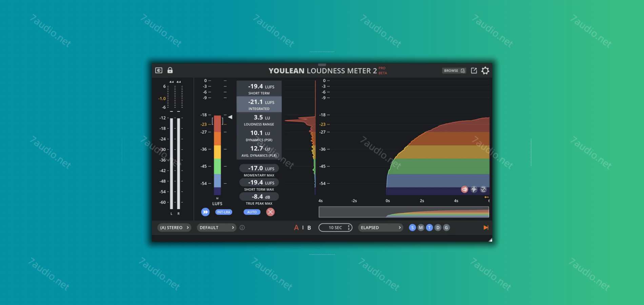Toggle the INT-LRA button
The height and width of the screenshot is (305, 644).
point(224,212)
